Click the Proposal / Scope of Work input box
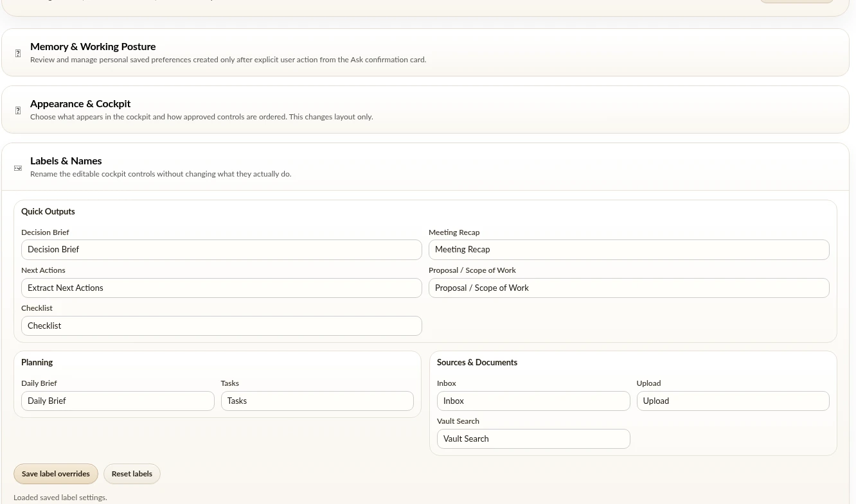This screenshot has width=856, height=504. click(x=629, y=288)
